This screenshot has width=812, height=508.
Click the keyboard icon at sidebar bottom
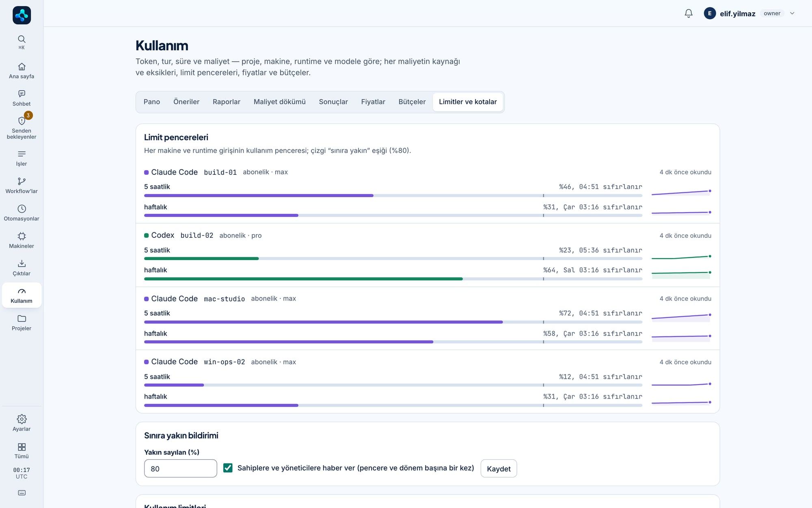(22, 493)
